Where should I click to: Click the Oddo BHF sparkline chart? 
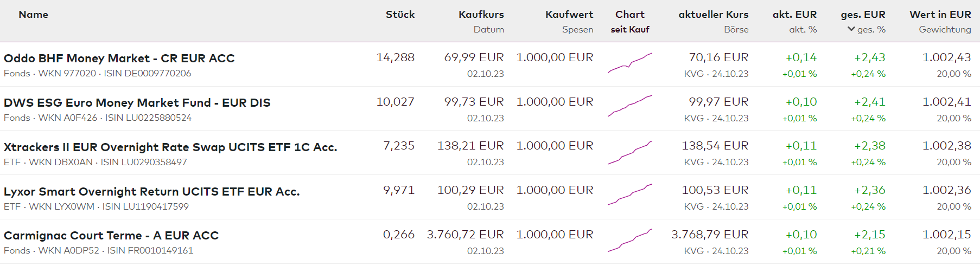click(x=629, y=63)
